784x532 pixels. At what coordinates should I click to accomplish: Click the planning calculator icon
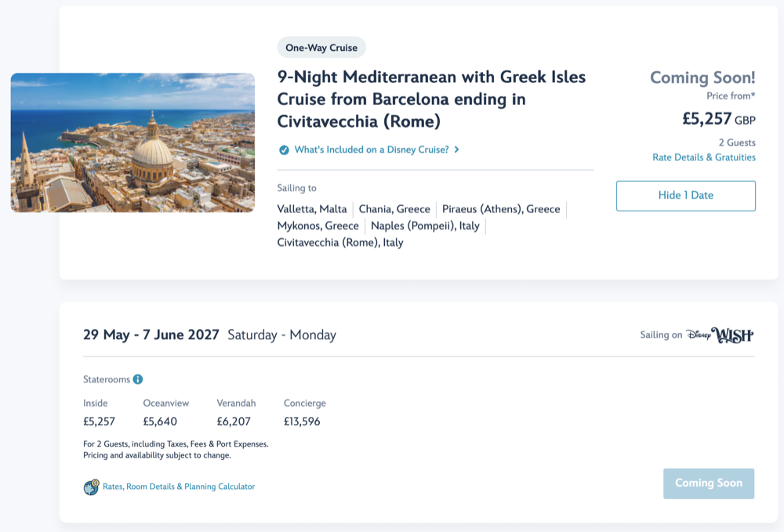(91, 487)
